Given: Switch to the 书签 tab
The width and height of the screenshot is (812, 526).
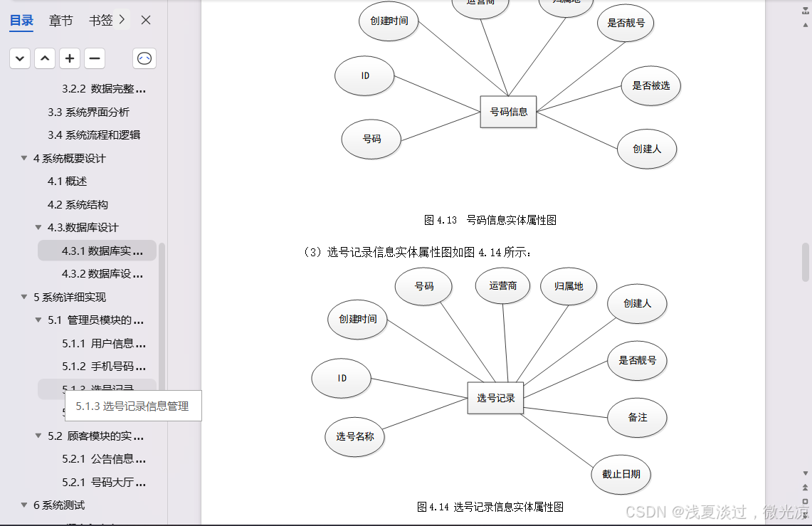Looking at the screenshot, I should 102,21.
